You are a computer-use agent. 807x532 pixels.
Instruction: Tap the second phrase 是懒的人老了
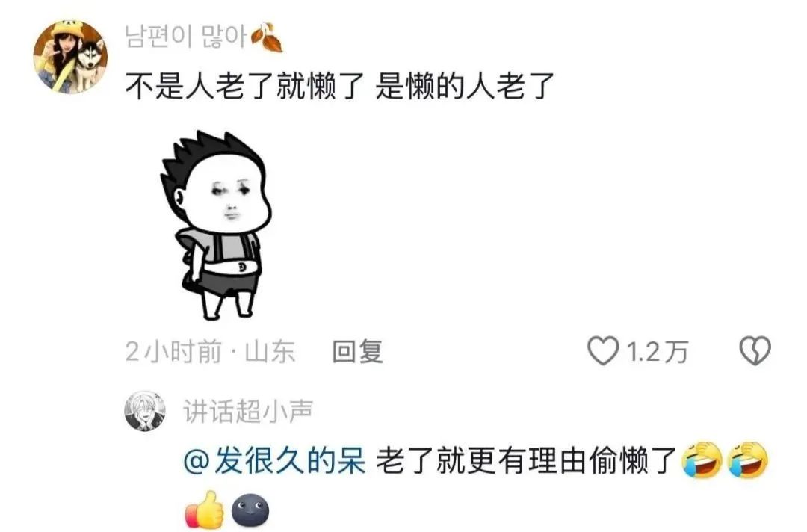465,85
